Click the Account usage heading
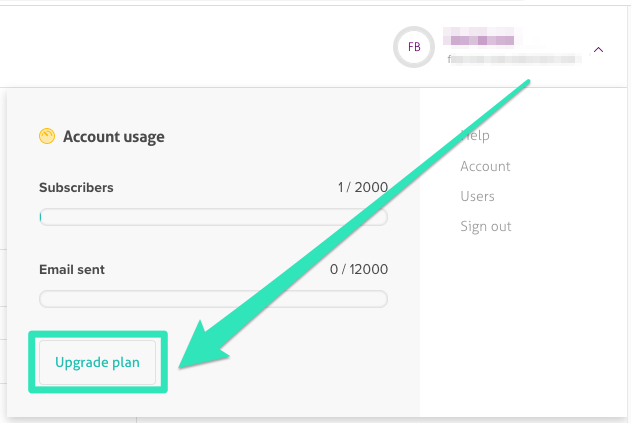Image resolution: width=631 pixels, height=423 pixels. (113, 137)
